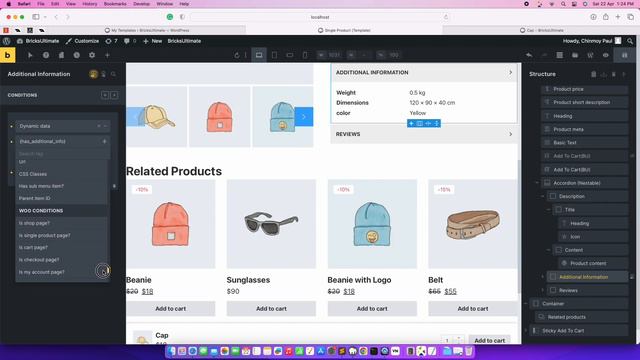Select the Sunglasses product image
The image size is (640, 360).
(271, 224)
